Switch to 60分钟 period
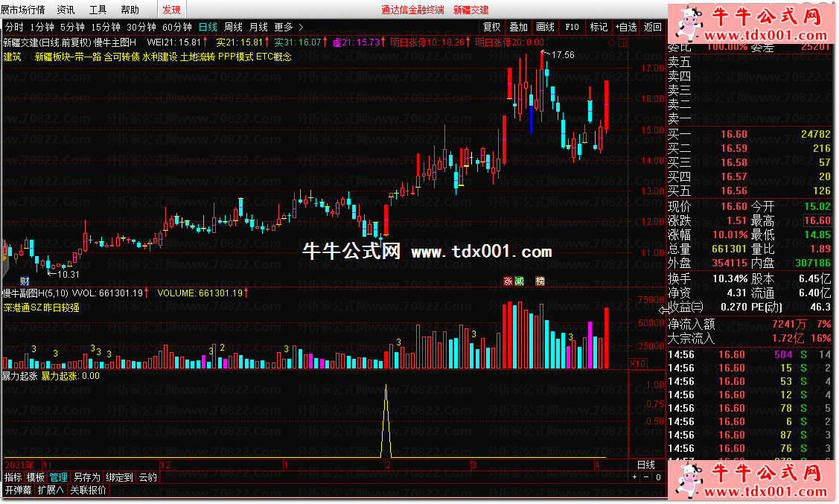The image size is (839, 504). pyautogui.click(x=177, y=27)
